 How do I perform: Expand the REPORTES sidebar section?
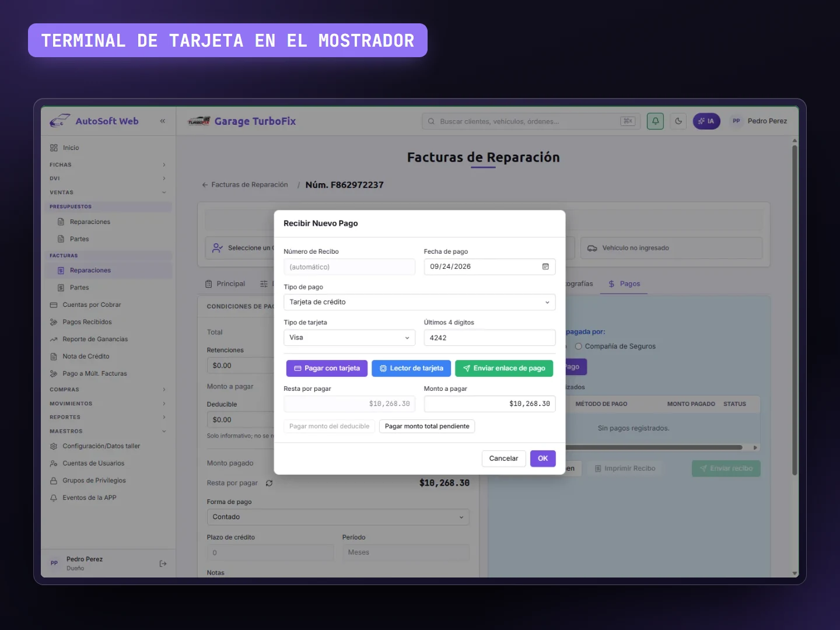click(x=108, y=418)
